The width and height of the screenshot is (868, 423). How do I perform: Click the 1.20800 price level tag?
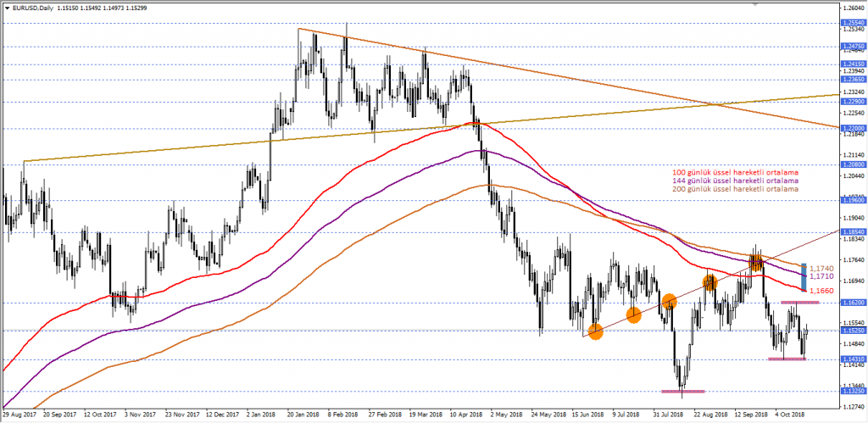(x=853, y=165)
